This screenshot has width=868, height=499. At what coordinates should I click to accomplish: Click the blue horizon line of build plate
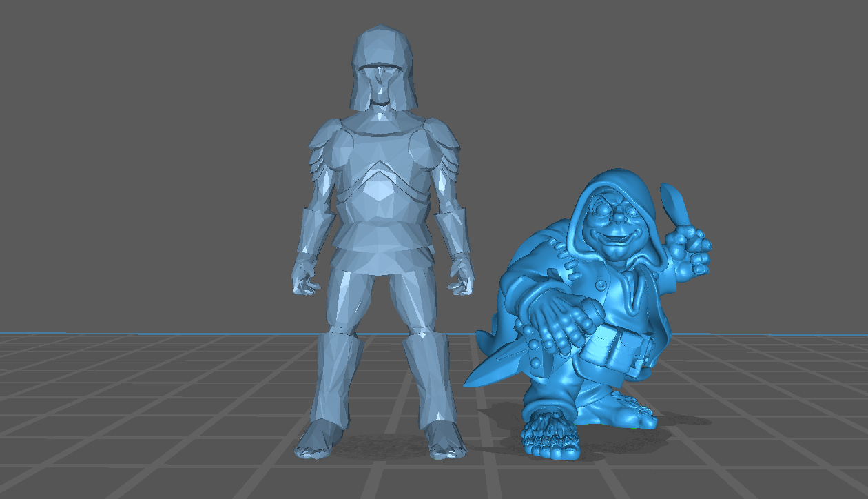138,334
